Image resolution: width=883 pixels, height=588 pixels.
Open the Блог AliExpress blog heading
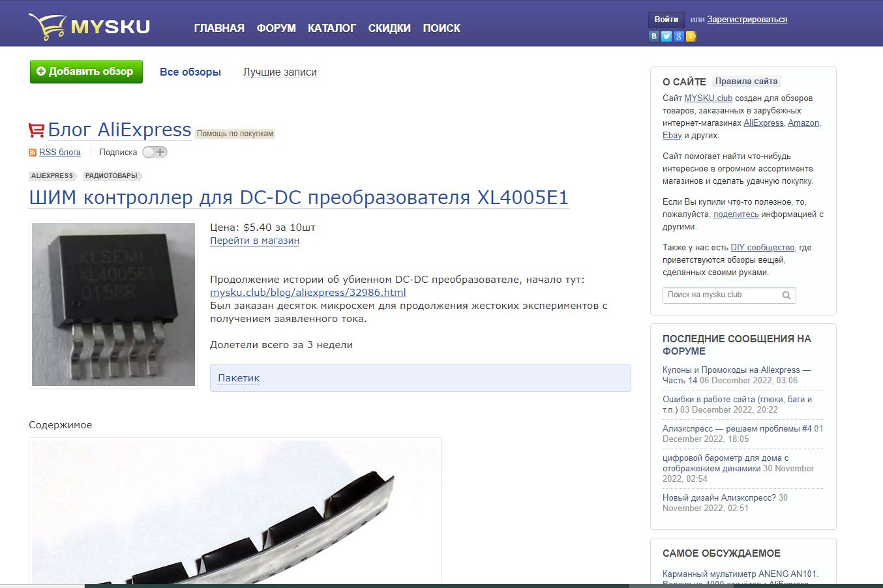119,130
